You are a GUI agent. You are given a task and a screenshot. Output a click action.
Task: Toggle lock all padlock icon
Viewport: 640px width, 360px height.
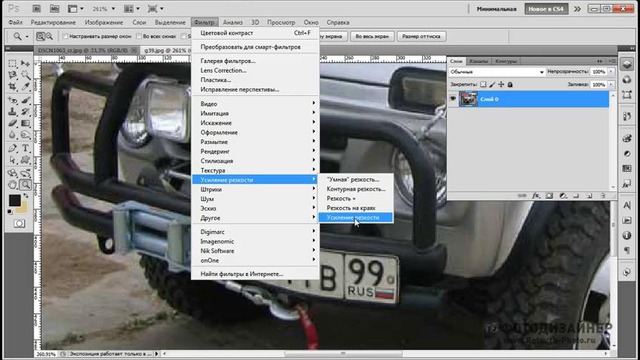click(510, 84)
